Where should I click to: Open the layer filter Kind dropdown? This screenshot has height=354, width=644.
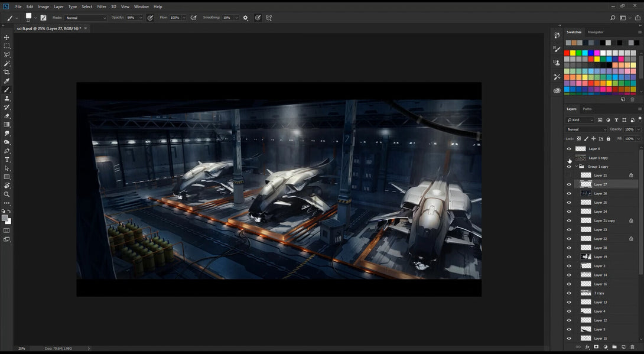coord(580,120)
